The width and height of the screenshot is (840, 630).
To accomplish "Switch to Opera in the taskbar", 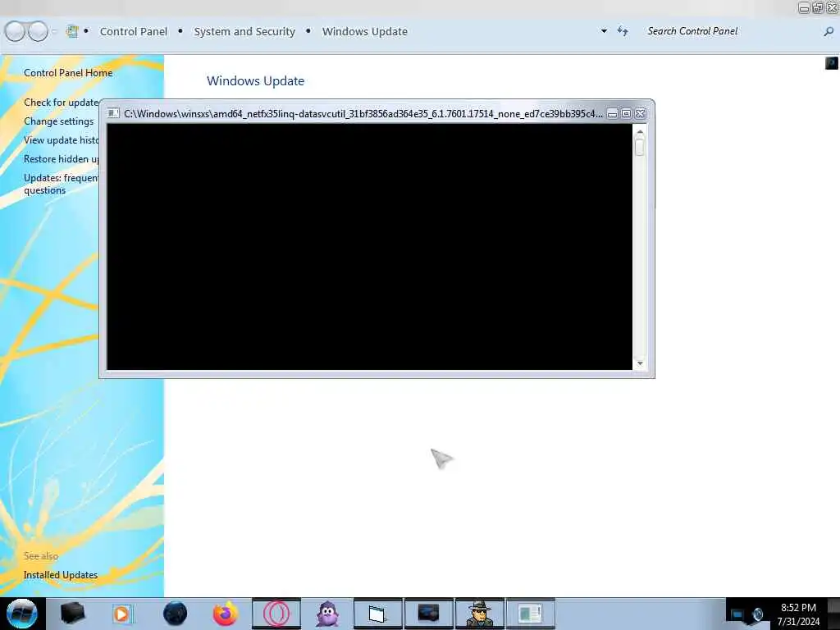I will click(x=276, y=614).
